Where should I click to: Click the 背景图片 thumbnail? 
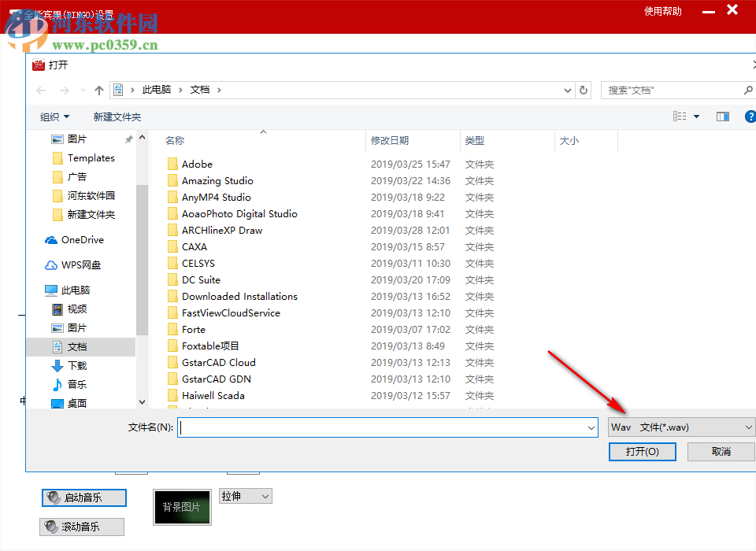click(182, 507)
